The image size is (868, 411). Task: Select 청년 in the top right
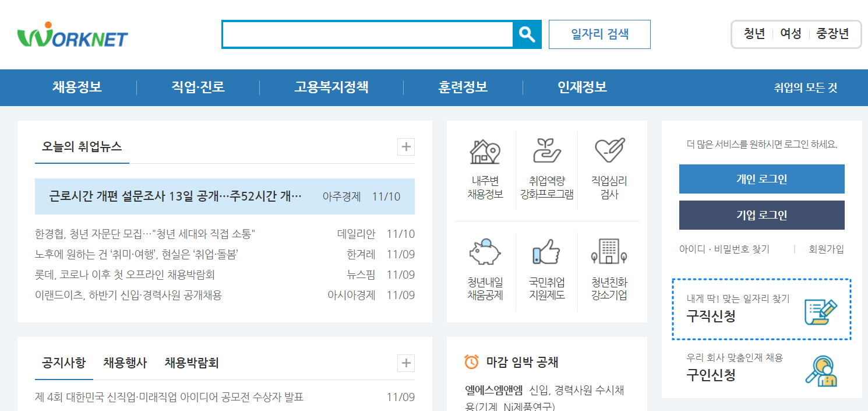[x=755, y=34]
